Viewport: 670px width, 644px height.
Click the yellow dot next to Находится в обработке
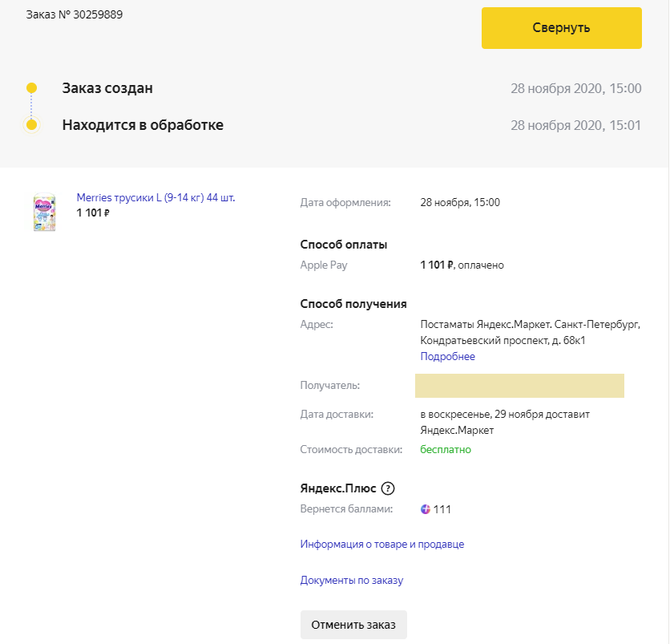point(31,125)
